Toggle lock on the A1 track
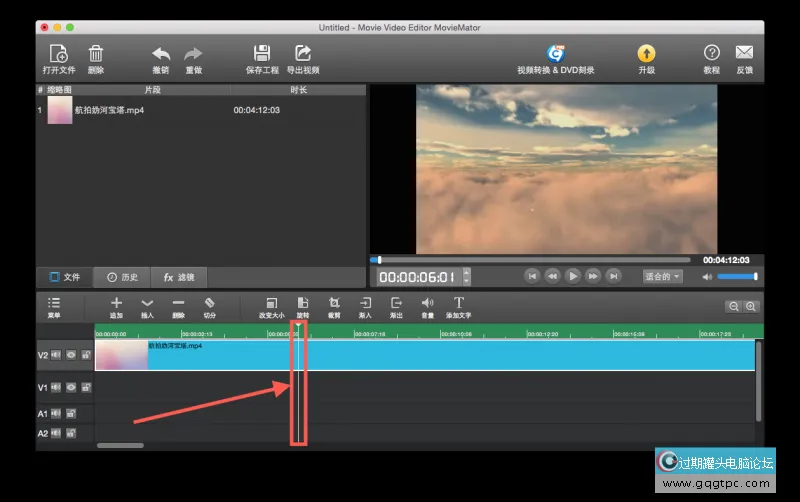This screenshot has height=502, width=800. (x=71, y=413)
